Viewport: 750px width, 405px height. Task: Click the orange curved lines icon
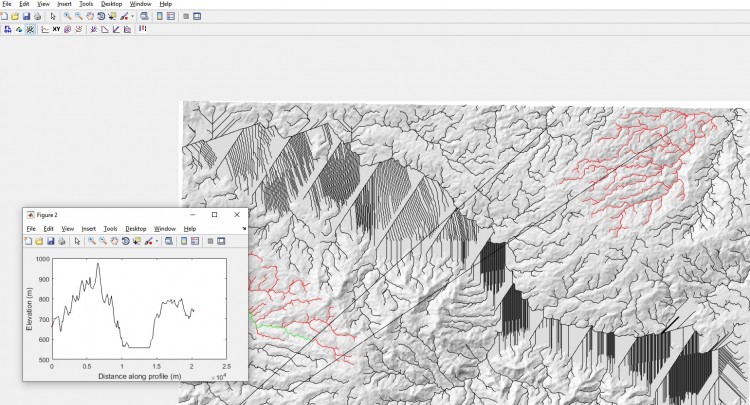tap(78, 29)
